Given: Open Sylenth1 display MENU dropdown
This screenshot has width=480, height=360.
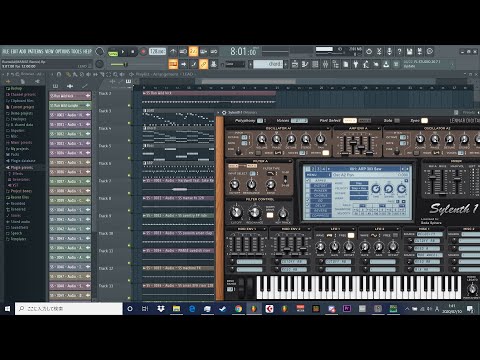Looking at the screenshot, I should click(x=318, y=175).
